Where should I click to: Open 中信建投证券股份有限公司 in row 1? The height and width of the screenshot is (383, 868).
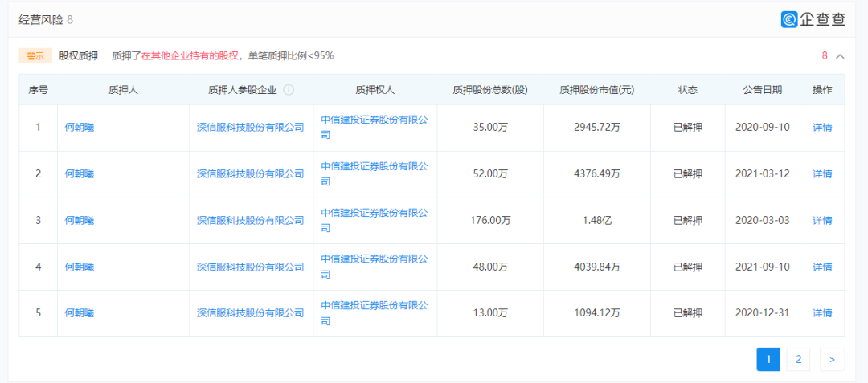(375, 127)
